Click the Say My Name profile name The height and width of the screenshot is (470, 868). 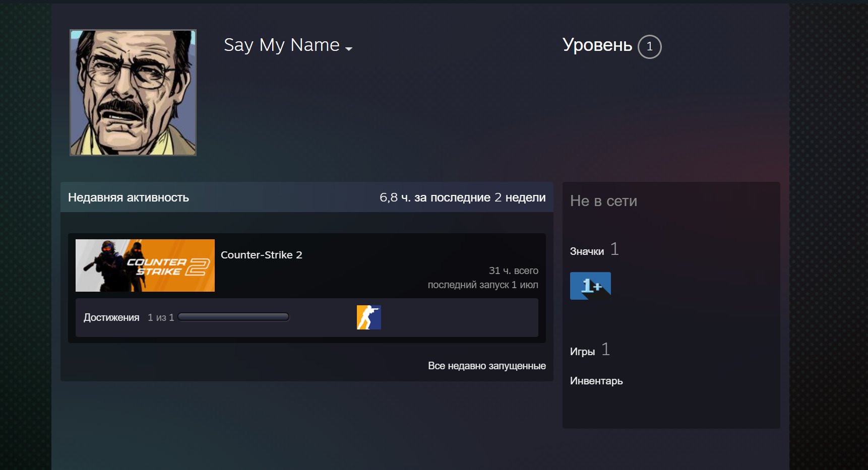[282, 45]
